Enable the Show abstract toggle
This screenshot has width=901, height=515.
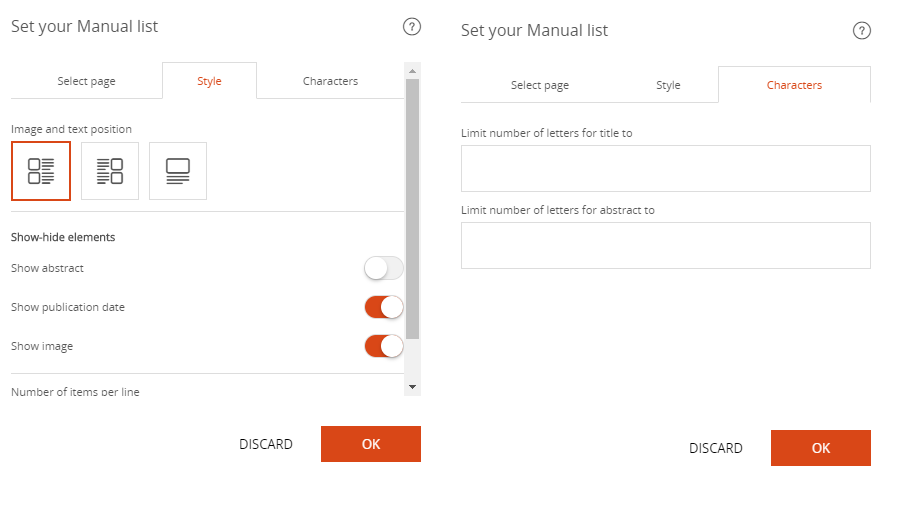384,268
